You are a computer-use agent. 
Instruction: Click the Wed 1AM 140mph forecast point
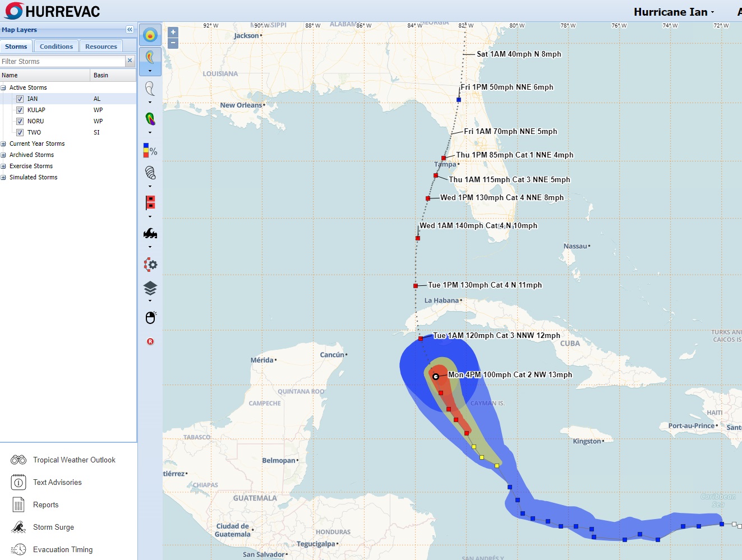418,238
